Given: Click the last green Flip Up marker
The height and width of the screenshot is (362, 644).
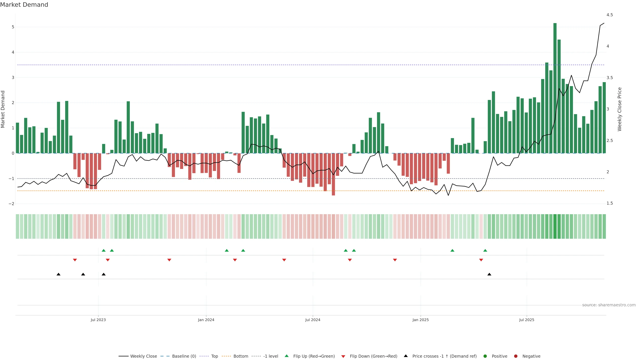Looking at the screenshot, I should pyautogui.click(x=485, y=250).
